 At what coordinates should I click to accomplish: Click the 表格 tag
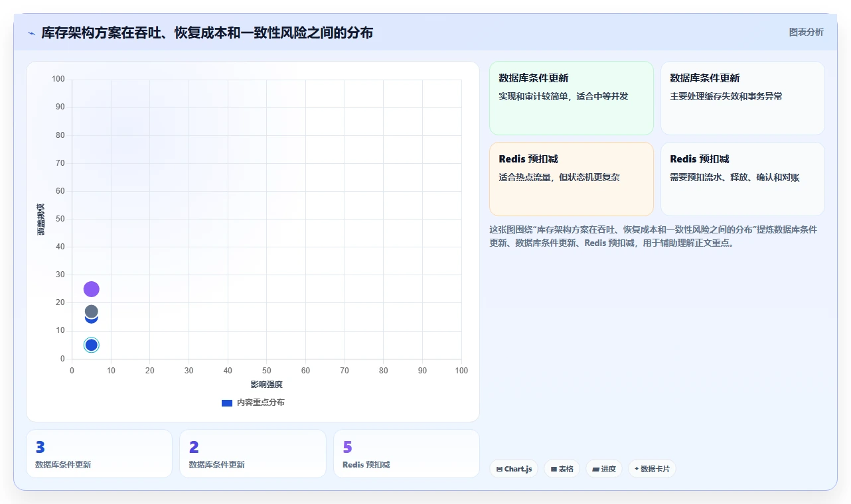tap(562, 469)
